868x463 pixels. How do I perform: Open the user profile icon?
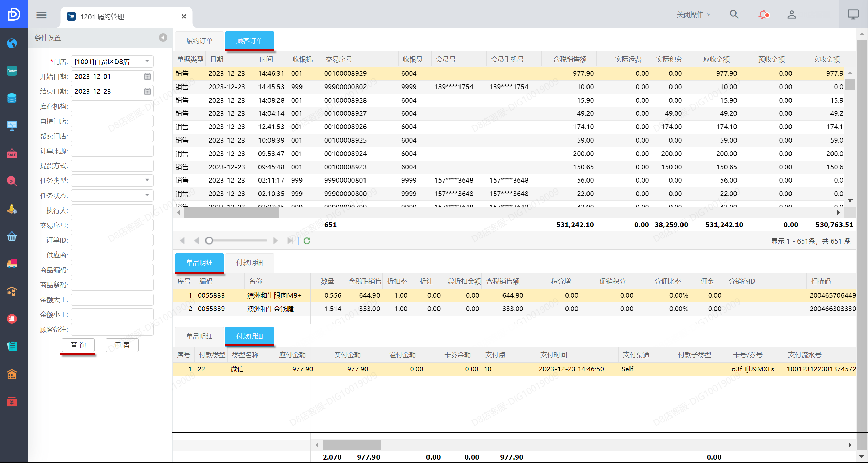pos(792,14)
